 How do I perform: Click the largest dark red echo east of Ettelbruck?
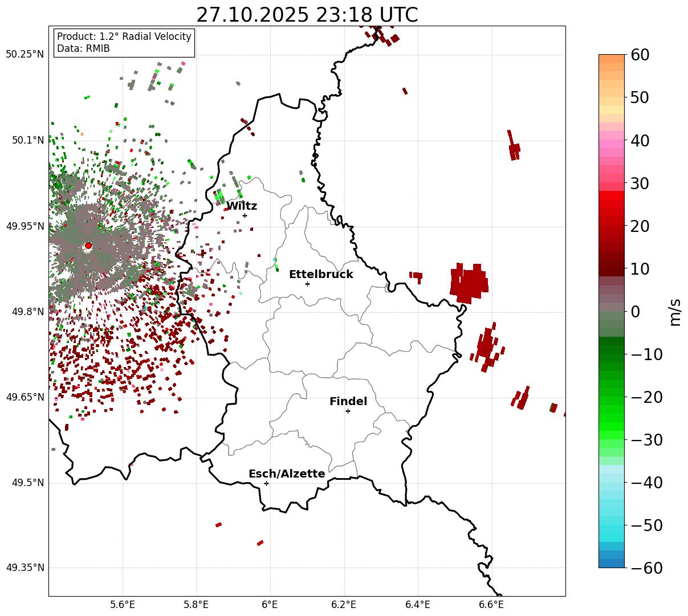click(x=469, y=283)
